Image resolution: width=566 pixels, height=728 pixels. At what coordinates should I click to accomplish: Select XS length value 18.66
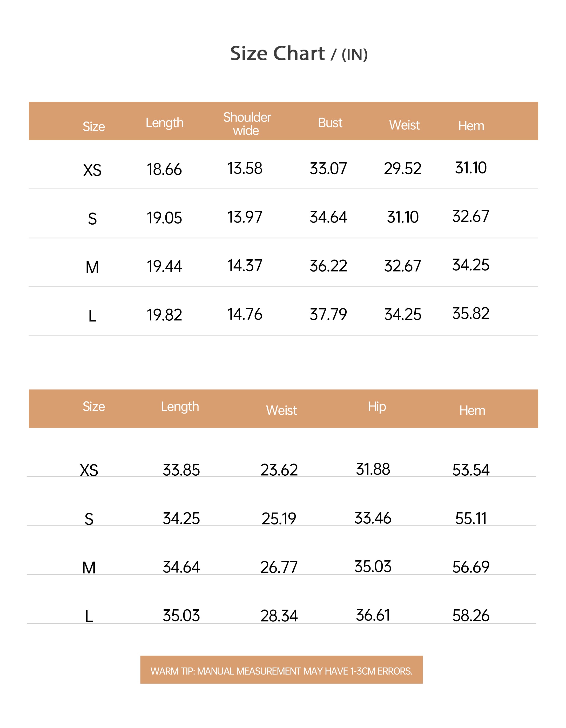(164, 169)
